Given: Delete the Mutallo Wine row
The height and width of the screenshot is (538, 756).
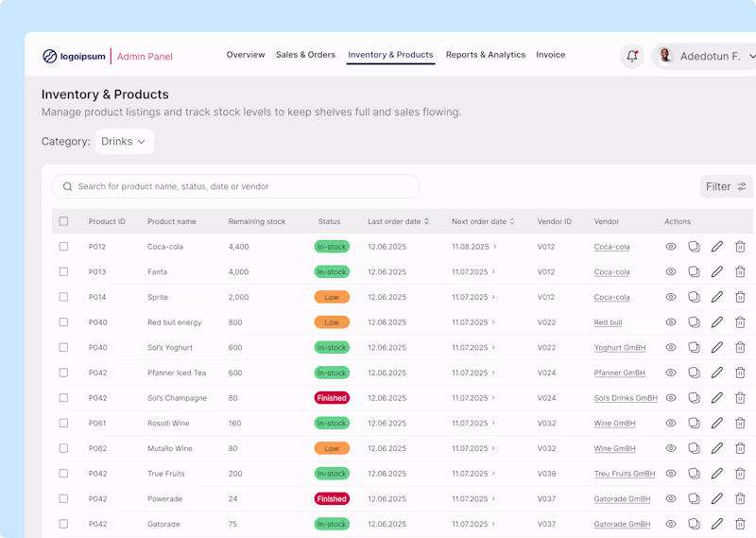Looking at the screenshot, I should [x=740, y=448].
